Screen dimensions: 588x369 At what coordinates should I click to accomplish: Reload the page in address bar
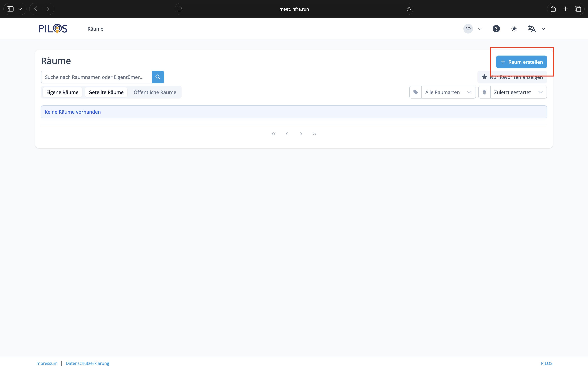409,9
